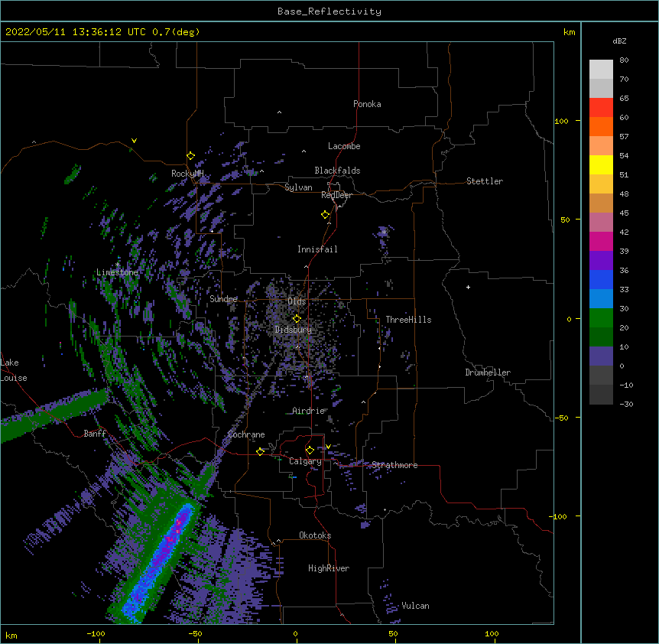
Task: Click the dBZ legend heading
Action: coord(619,41)
